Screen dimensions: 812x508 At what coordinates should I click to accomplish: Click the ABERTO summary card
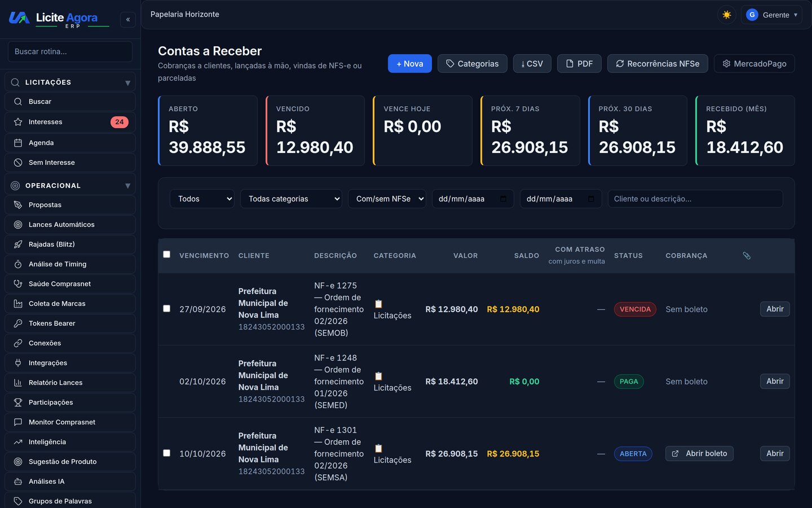click(208, 130)
